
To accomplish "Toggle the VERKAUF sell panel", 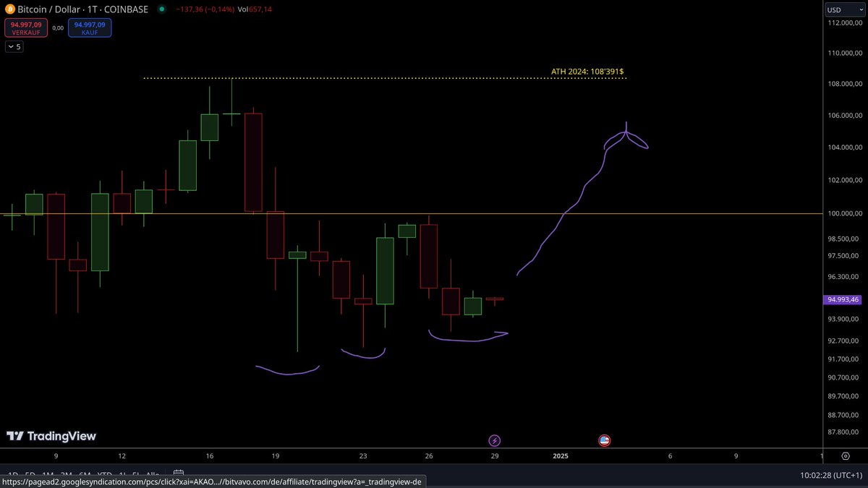I will 26,27.
